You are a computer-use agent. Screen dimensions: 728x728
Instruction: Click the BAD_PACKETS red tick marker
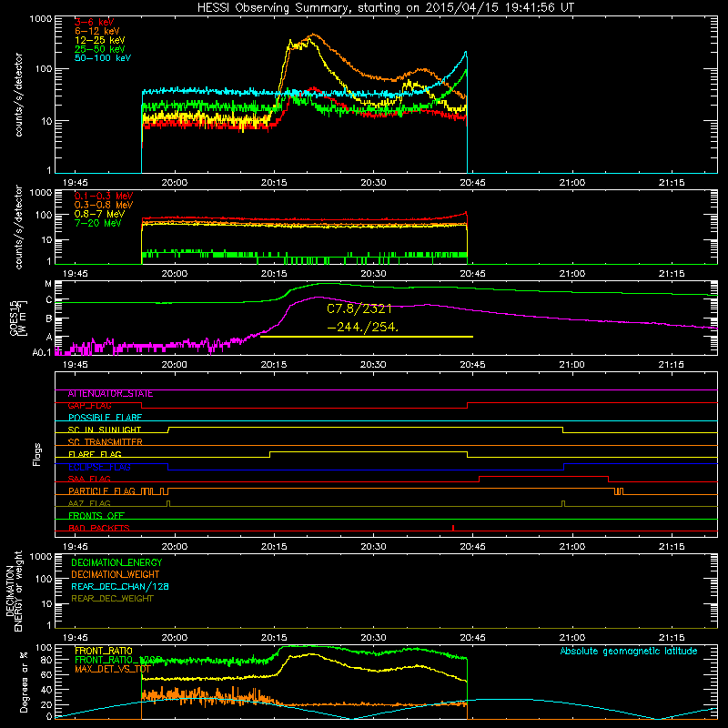pos(452,528)
